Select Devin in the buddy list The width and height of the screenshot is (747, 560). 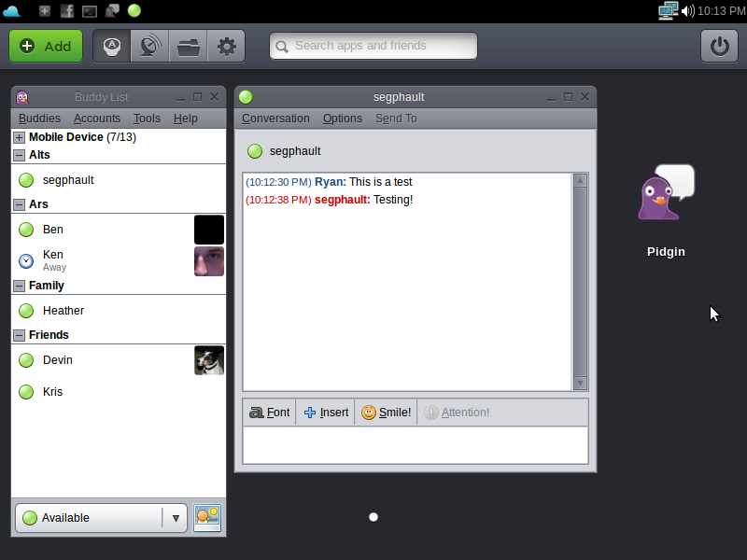tap(119, 360)
